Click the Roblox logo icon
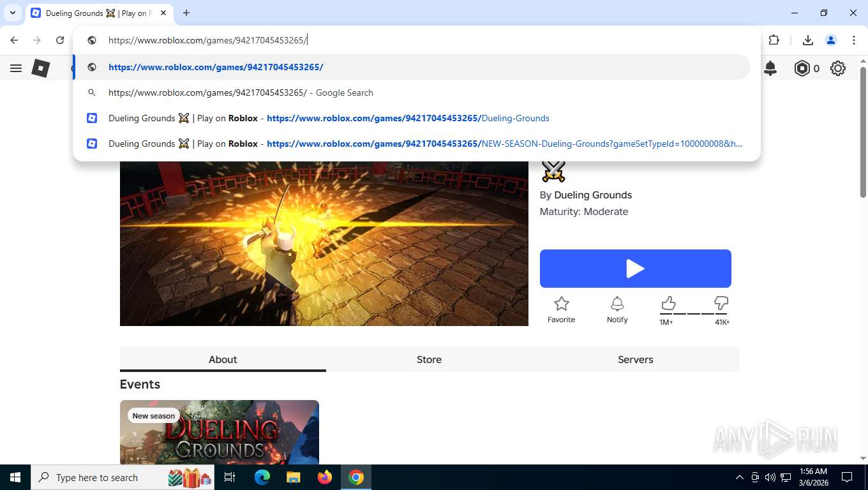The height and width of the screenshot is (490, 868). [x=41, y=68]
